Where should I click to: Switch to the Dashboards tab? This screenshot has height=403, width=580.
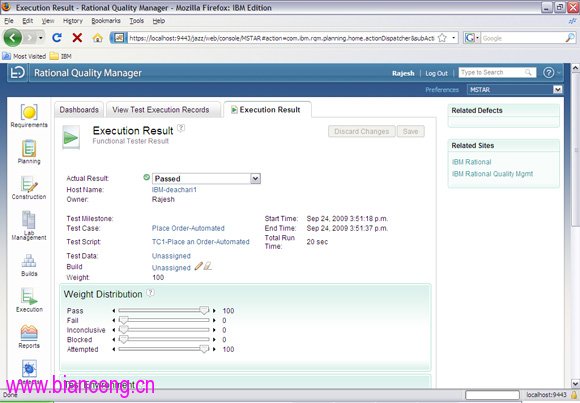[x=79, y=110]
